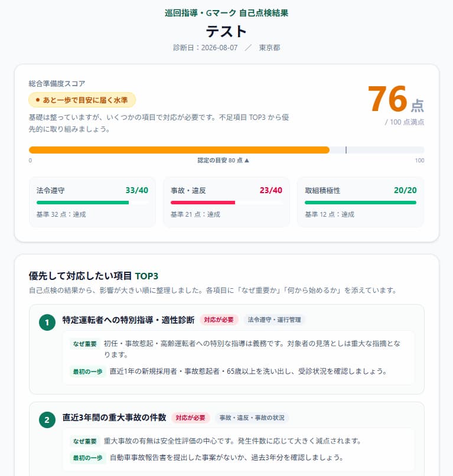Image resolution: width=453 pixels, height=476 pixels.
Task: Click 対応が必要 tag on 重大事故の件数 item
Action: pos(190,418)
